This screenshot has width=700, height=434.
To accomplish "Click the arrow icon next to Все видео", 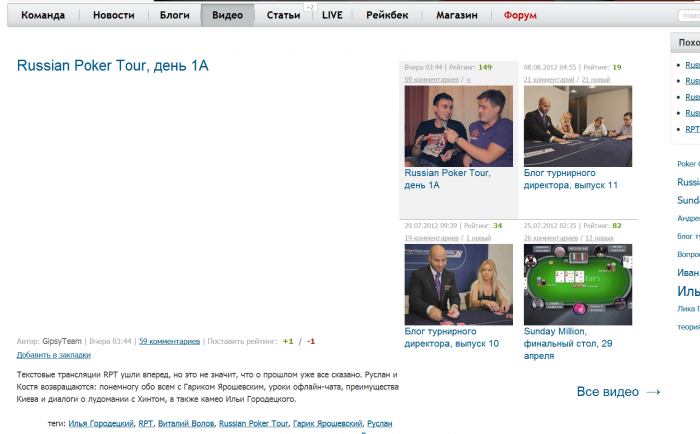I will (x=654, y=392).
